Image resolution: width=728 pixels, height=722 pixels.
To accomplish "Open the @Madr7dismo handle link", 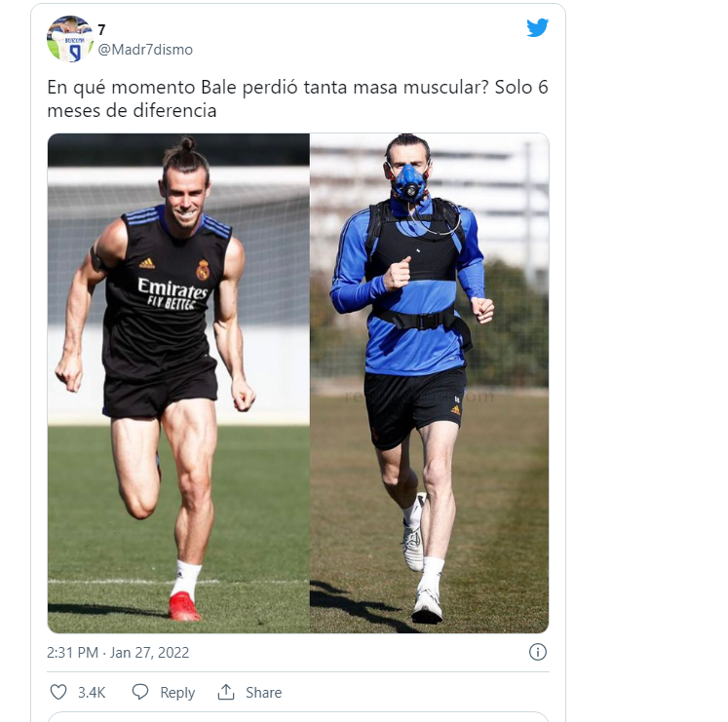I will click(145, 50).
